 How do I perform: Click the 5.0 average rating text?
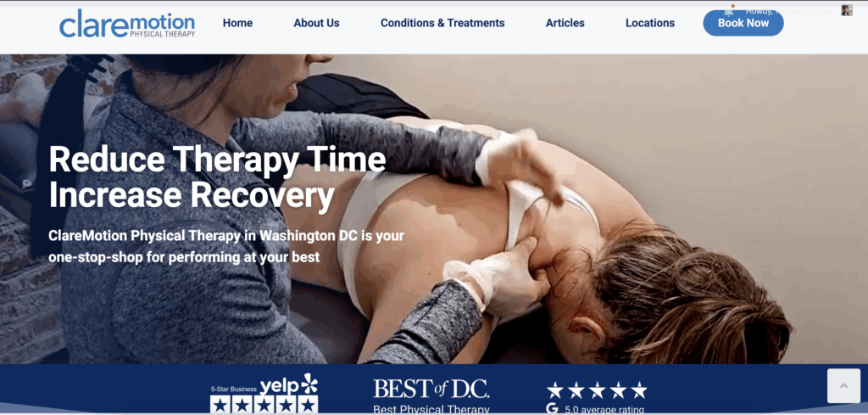pos(604,410)
